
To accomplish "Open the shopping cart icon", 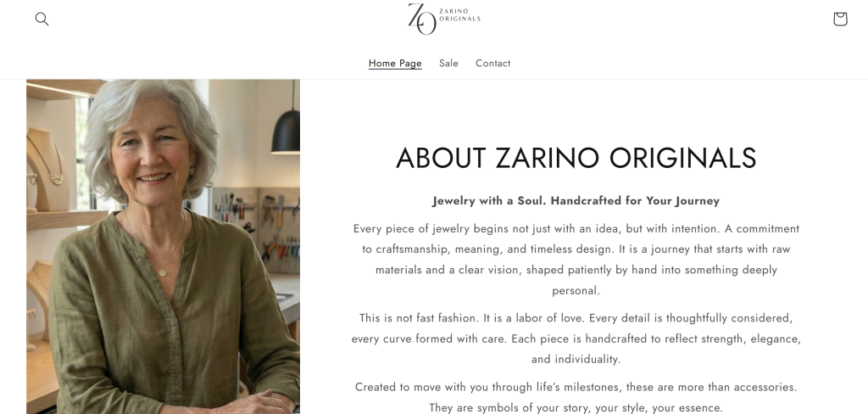I will [x=839, y=19].
